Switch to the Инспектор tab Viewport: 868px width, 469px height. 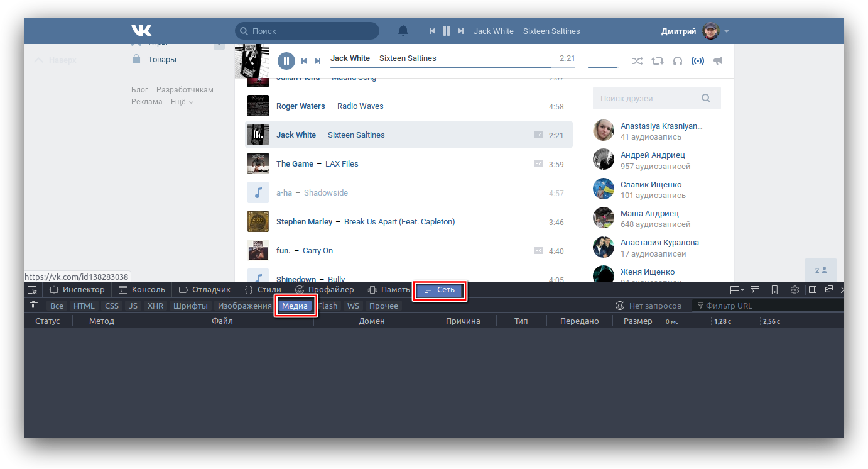(x=77, y=290)
